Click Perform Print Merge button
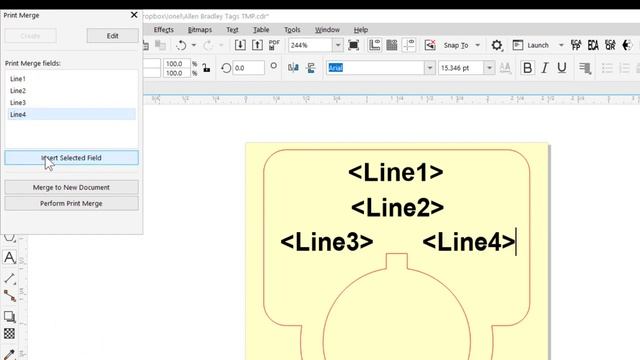 click(x=71, y=203)
